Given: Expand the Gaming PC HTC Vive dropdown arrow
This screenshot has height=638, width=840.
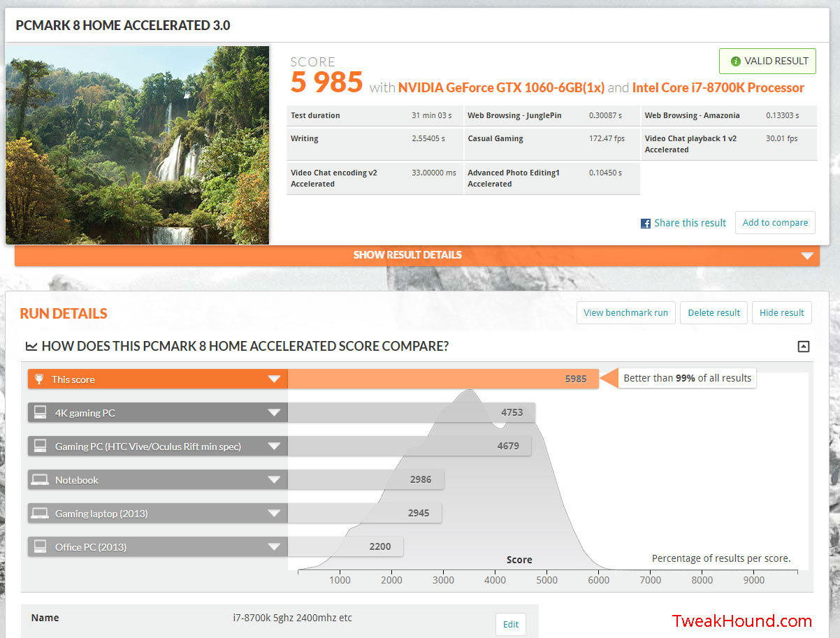Looking at the screenshot, I should coord(274,447).
